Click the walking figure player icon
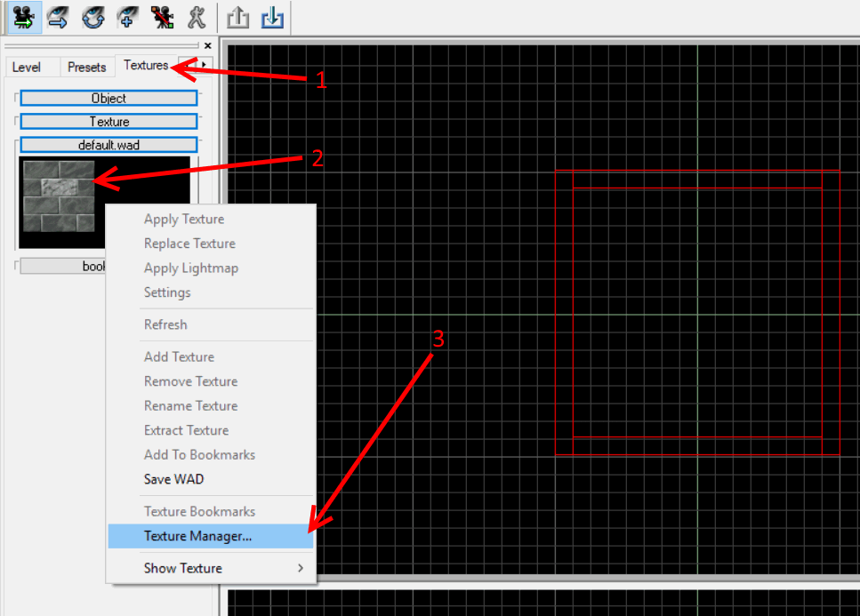This screenshot has height=616, width=860. pos(197,18)
